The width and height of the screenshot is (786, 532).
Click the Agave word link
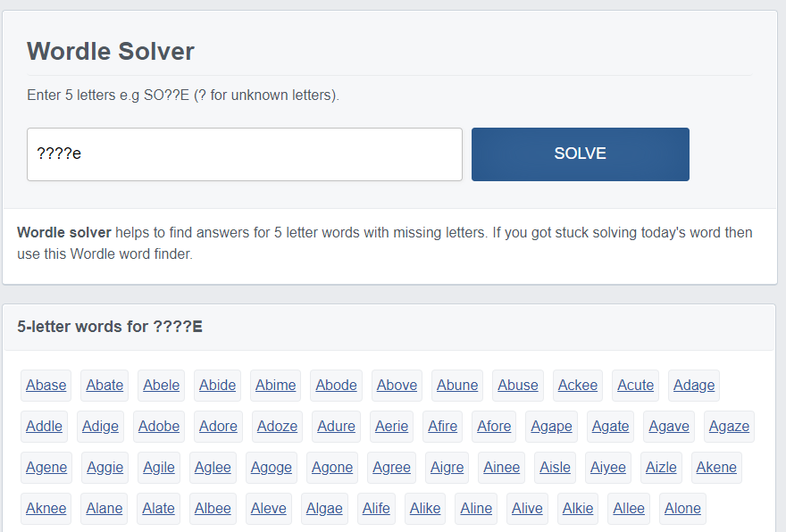tap(668, 426)
